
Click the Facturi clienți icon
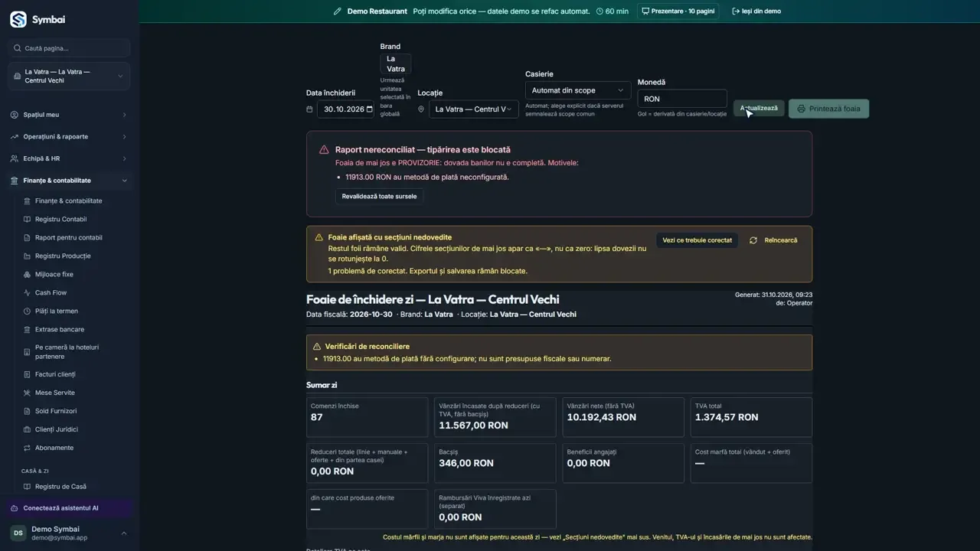point(28,375)
